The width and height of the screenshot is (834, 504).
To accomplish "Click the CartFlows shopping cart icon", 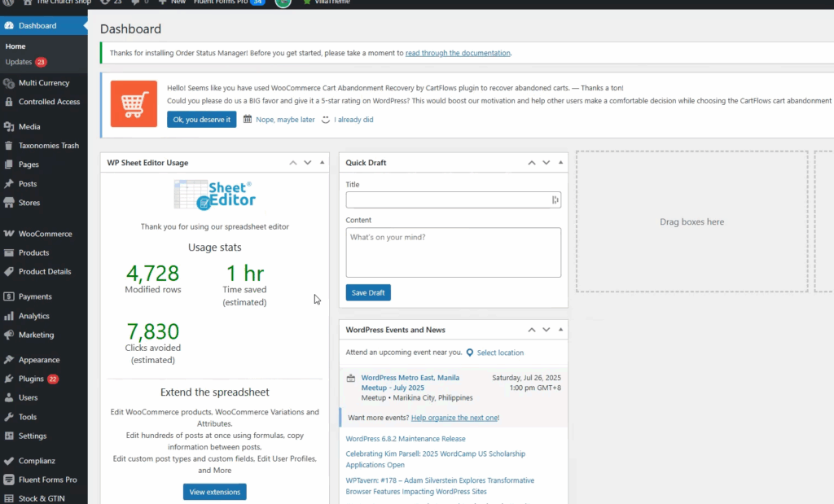I will click(134, 103).
